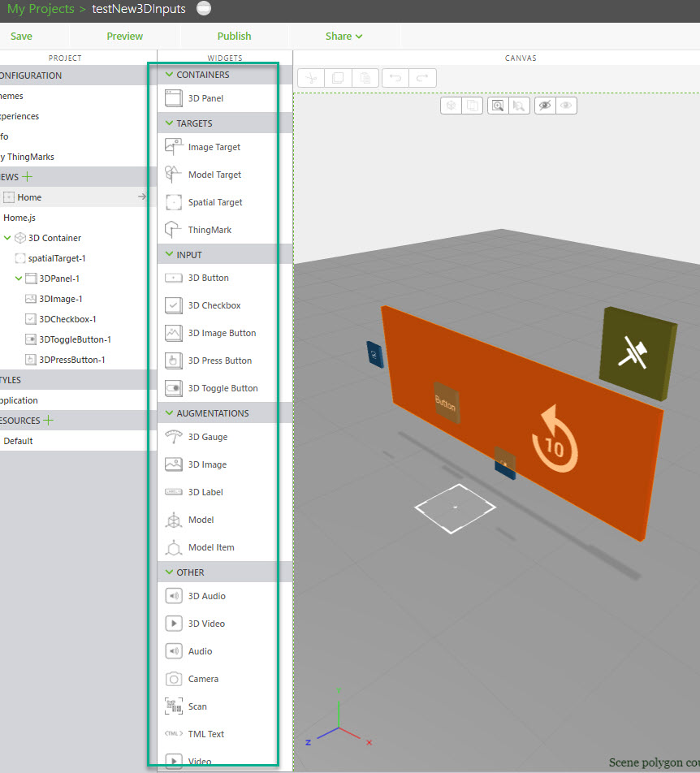700x773 pixels.
Task: Collapse the 3D Container tree node
Action: point(7,238)
